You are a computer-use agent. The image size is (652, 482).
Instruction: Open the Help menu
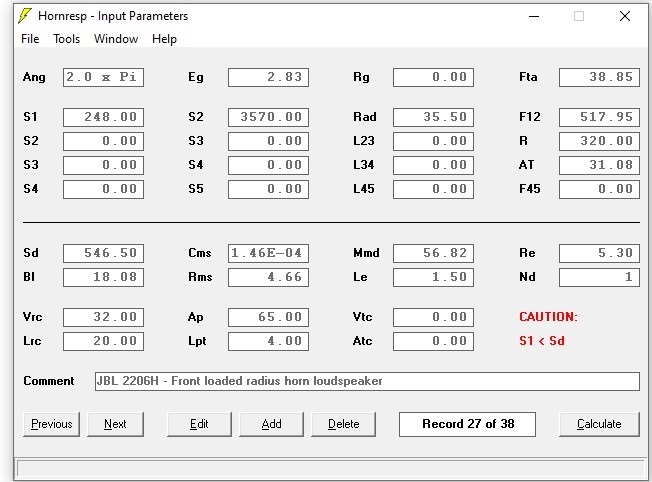[x=164, y=39]
